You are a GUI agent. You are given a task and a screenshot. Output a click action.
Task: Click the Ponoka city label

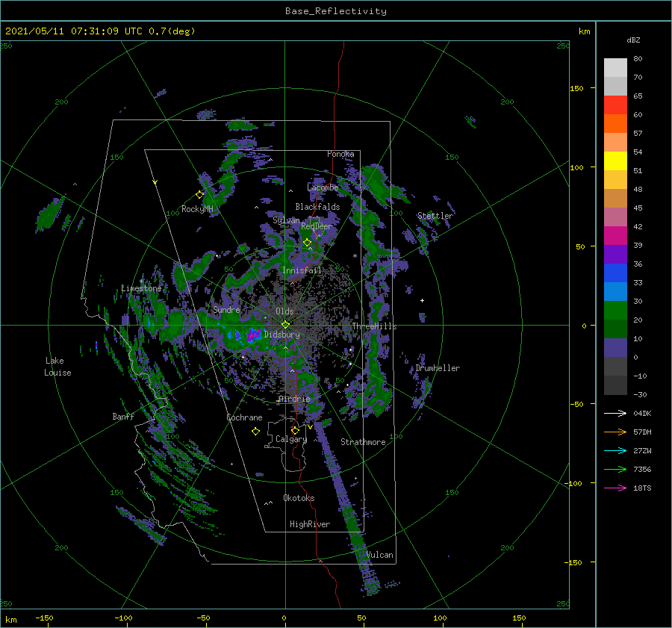(340, 154)
